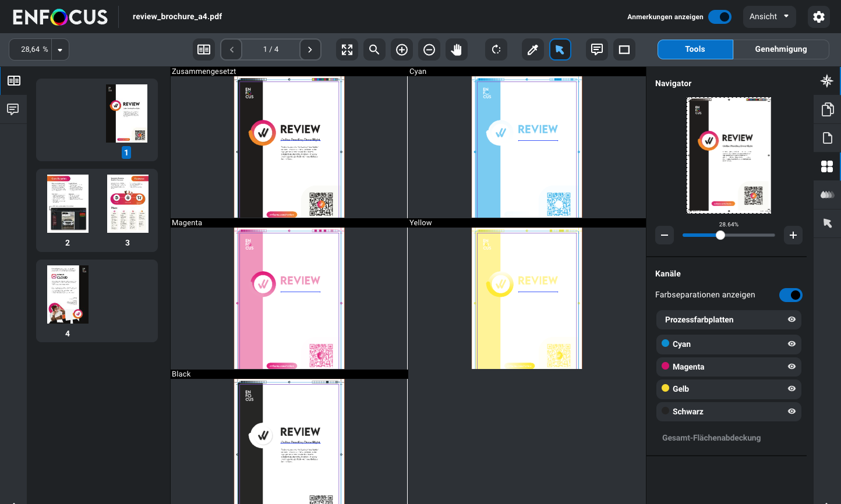
Task: Click Gesamt-Flächenabdeckung
Action: point(711,438)
